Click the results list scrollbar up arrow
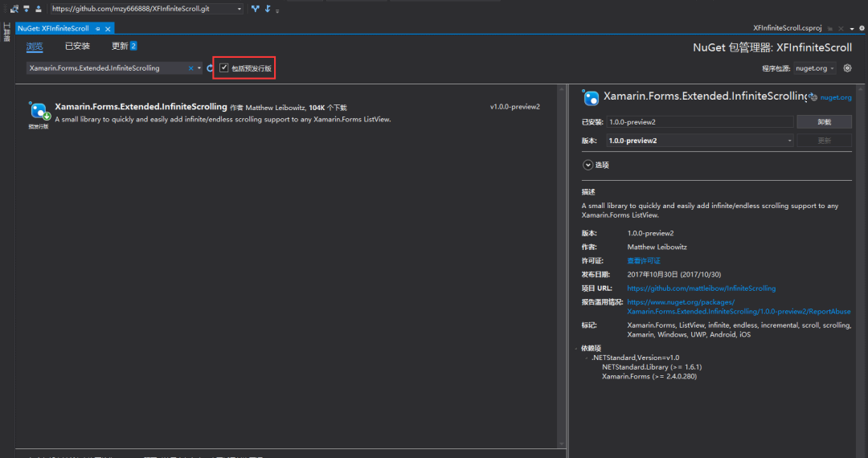Viewport: 868px width, 458px height. (561, 89)
